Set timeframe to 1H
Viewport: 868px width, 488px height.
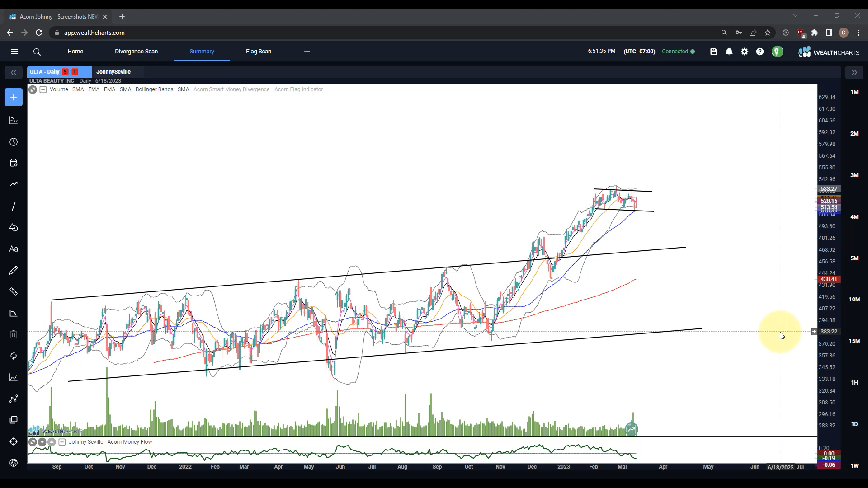[x=854, y=383]
